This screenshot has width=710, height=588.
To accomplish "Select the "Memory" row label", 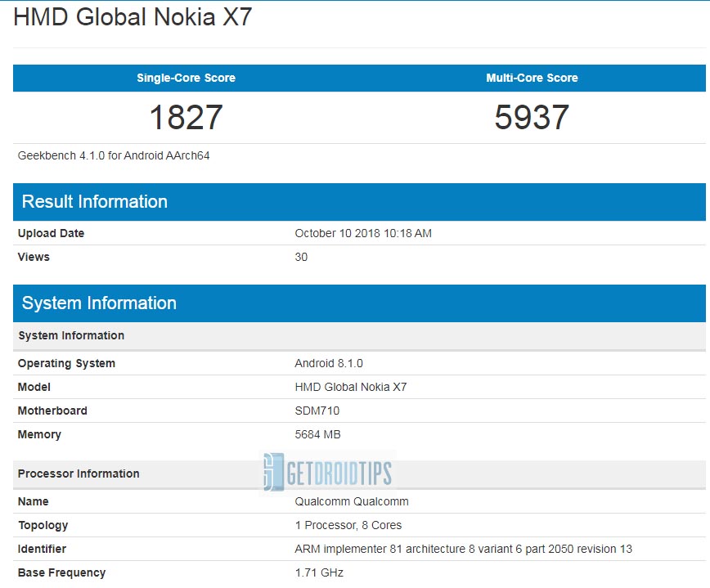I will click(x=39, y=434).
